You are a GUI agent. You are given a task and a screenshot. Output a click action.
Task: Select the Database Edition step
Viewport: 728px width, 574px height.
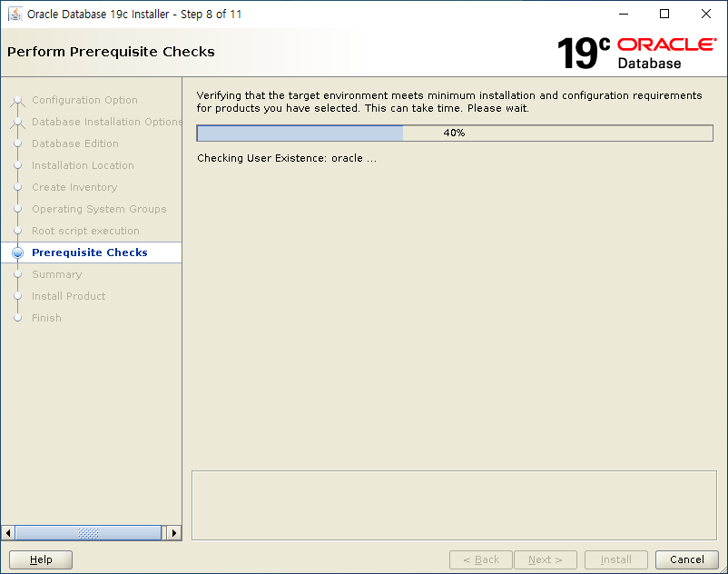tap(75, 143)
